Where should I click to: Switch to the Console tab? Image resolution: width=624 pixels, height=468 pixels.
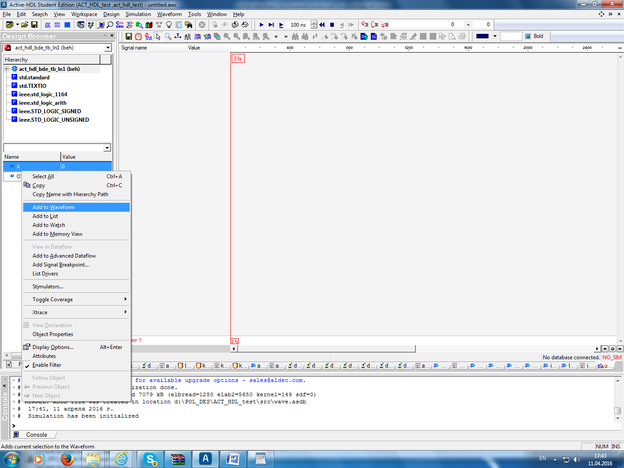click(x=36, y=435)
